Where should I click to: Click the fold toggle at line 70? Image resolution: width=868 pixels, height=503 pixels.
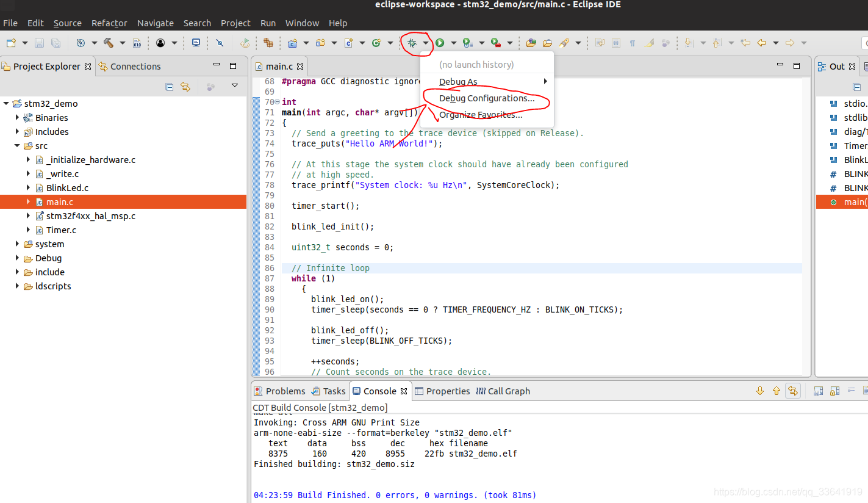(278, 102)
